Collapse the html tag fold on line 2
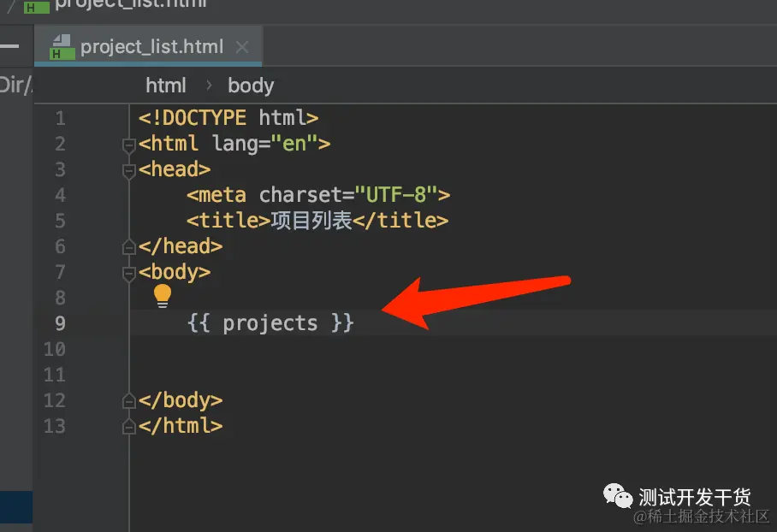The width and height of the screenshot is (777, 532). pos(129,145)
